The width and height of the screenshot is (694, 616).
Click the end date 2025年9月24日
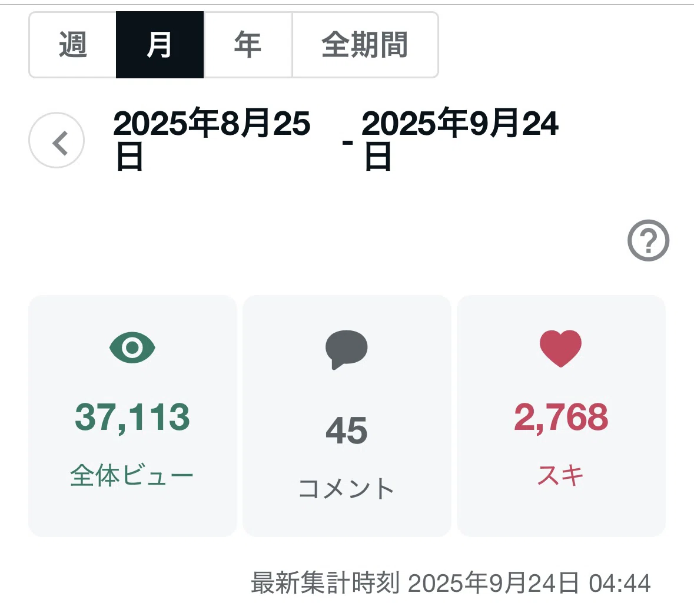click(460, 138)
